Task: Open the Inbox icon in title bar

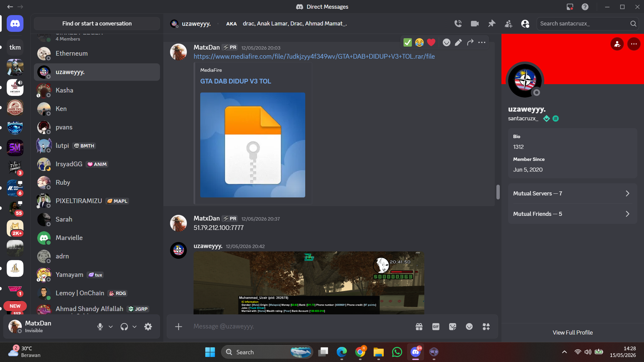Action: point(570,7)
